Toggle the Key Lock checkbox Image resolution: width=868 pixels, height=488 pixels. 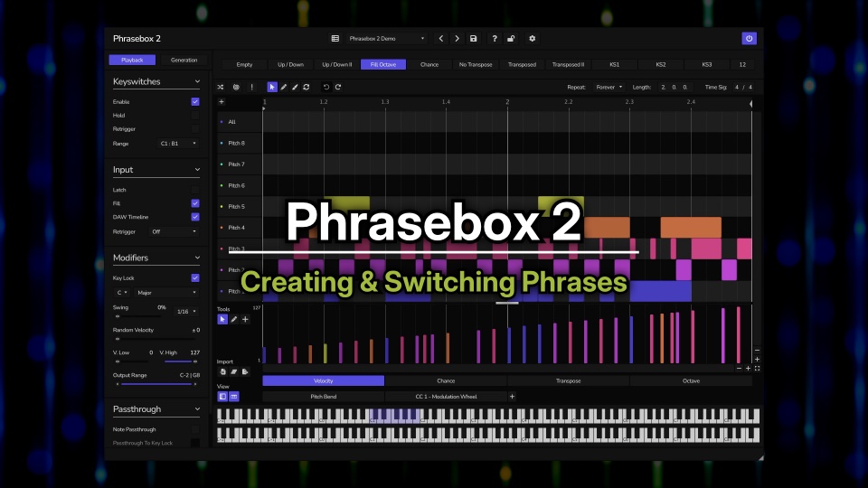[x=195, y=277]
